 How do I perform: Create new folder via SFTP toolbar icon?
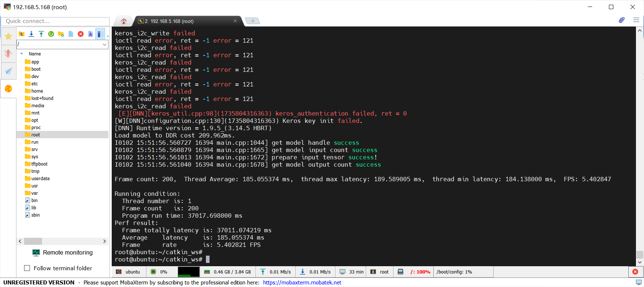(x=61, y=34)
